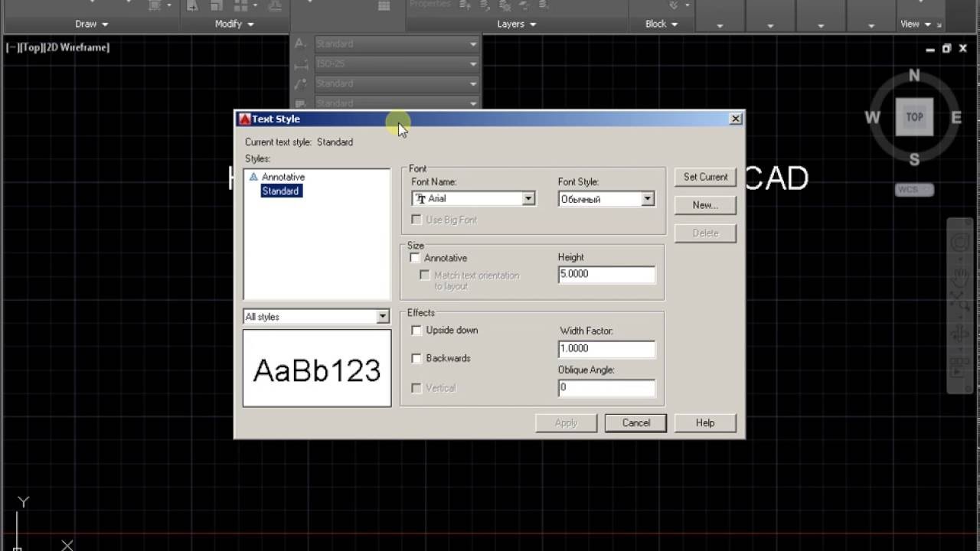The height and width of the screenshot is (551, 980).
Task: Select the Orbit tool in navigation bar
Action: tap(959, 334)
